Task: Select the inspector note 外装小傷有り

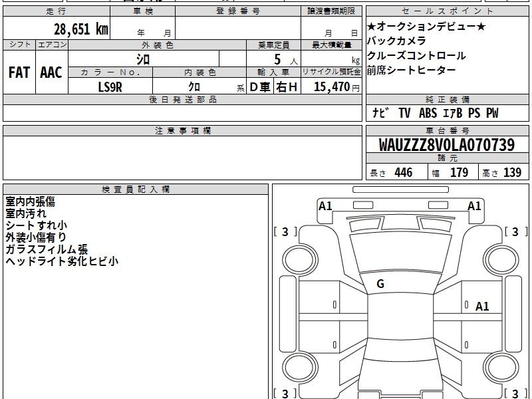Action: [x=36, y=237]
